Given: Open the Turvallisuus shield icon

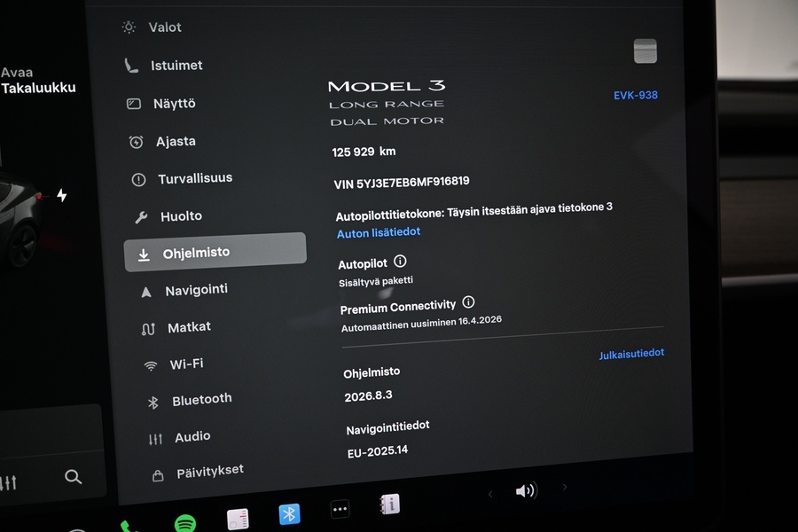Looking at the screenshot, I should [138, 178].
